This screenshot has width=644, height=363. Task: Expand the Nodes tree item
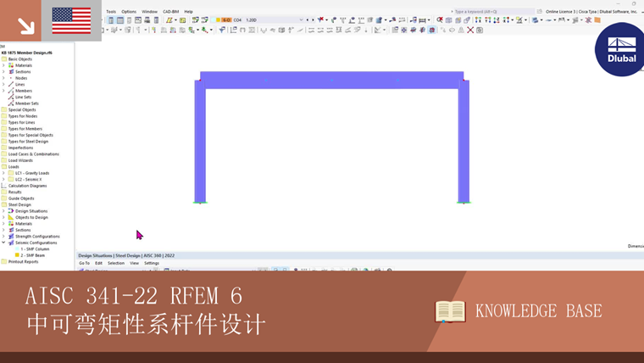[3, 78]
